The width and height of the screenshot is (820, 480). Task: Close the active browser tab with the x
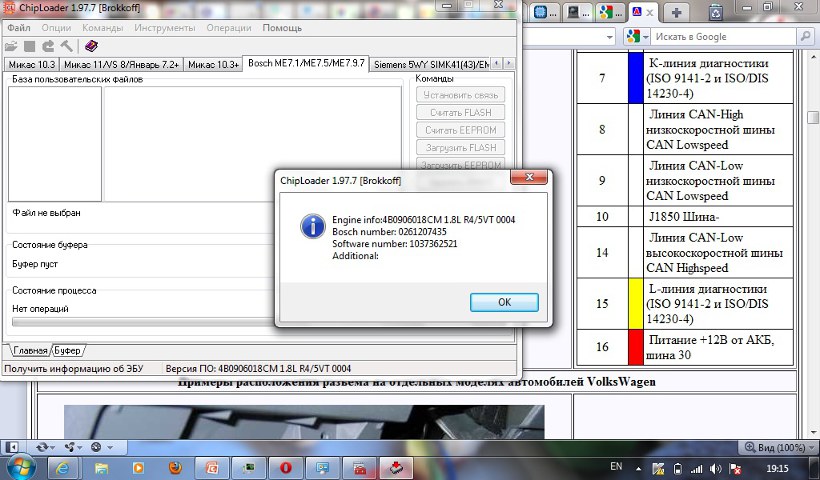pyautogui.click(x=650, y=13)
